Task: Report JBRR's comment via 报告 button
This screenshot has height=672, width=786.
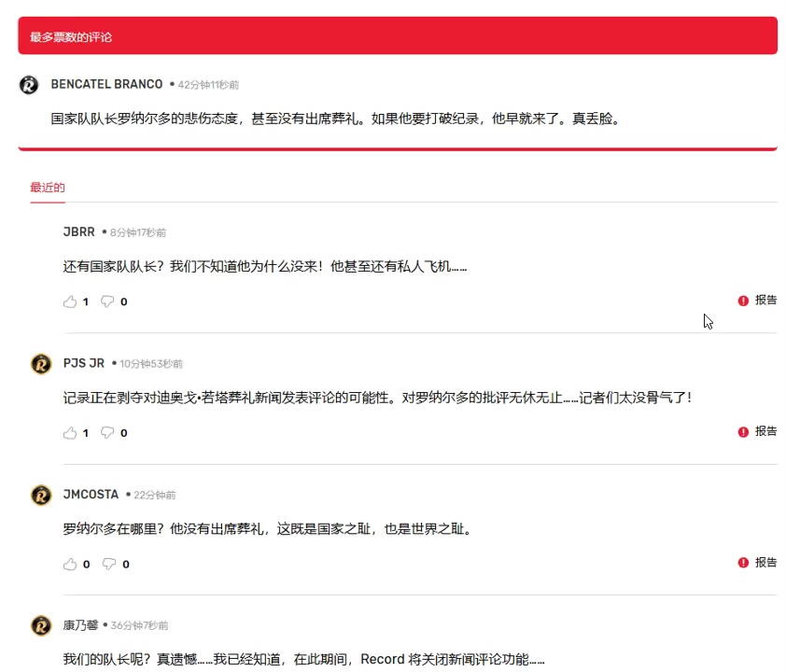Action: [x=757, y=300]
